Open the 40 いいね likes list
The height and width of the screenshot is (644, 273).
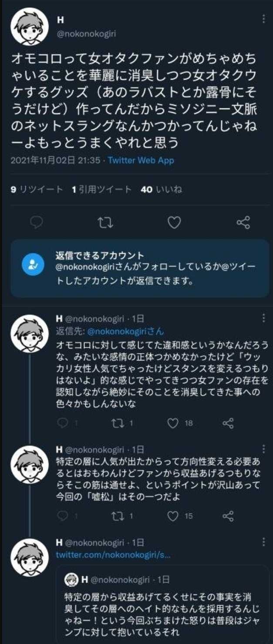[x=161, y=189]
